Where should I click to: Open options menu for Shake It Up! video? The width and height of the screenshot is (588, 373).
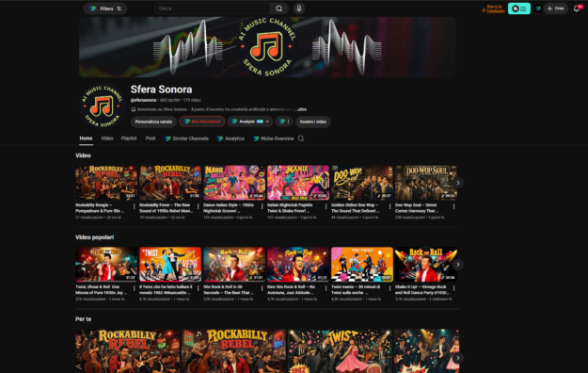click(453, 288)
